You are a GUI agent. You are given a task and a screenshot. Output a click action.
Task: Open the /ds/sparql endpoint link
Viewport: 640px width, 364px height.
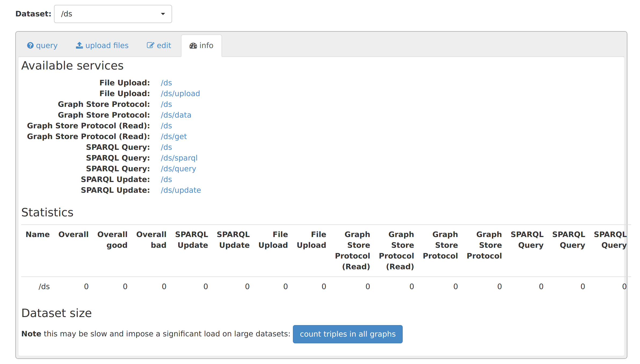179,158
